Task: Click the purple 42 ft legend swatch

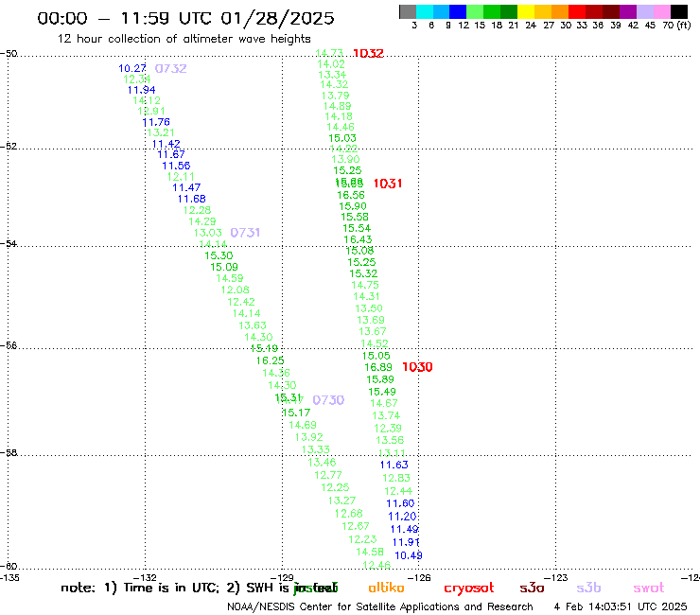Action: point(628,11)
